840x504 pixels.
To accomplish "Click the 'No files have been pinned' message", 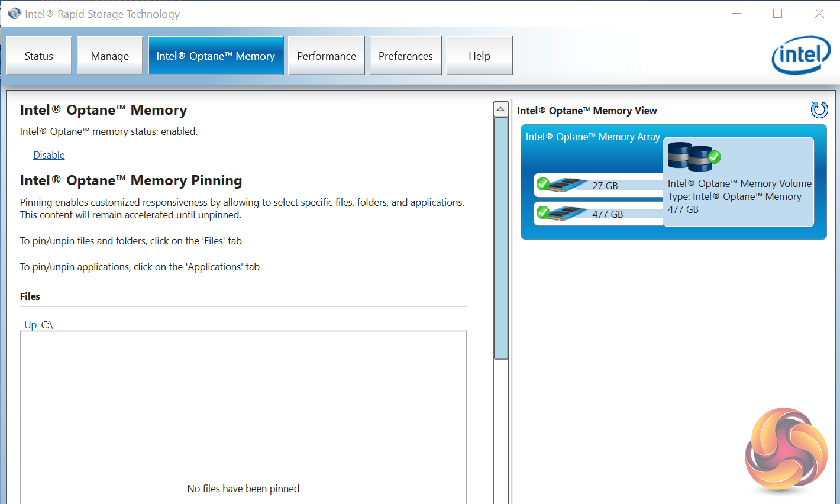I will [x=243, y=489].
